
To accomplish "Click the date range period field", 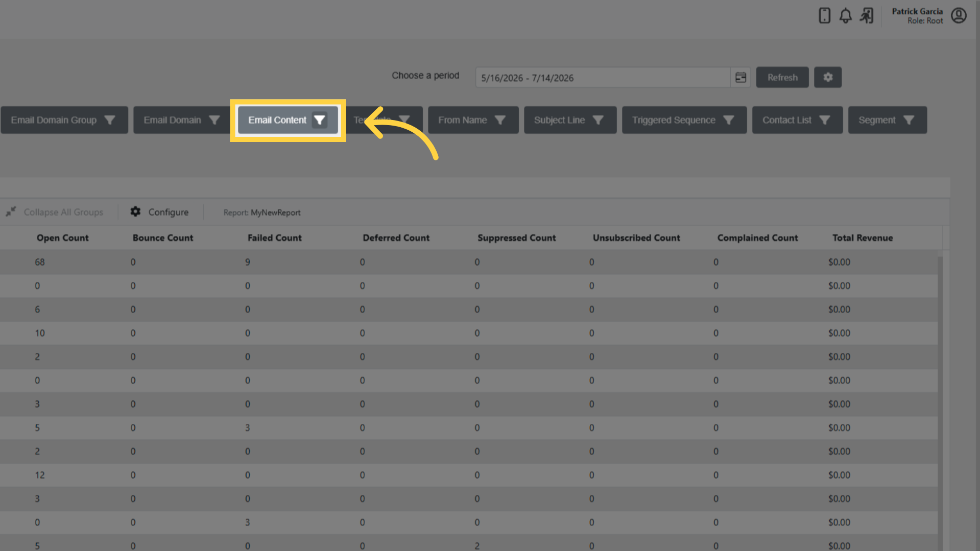I will (x=603, y=78).
